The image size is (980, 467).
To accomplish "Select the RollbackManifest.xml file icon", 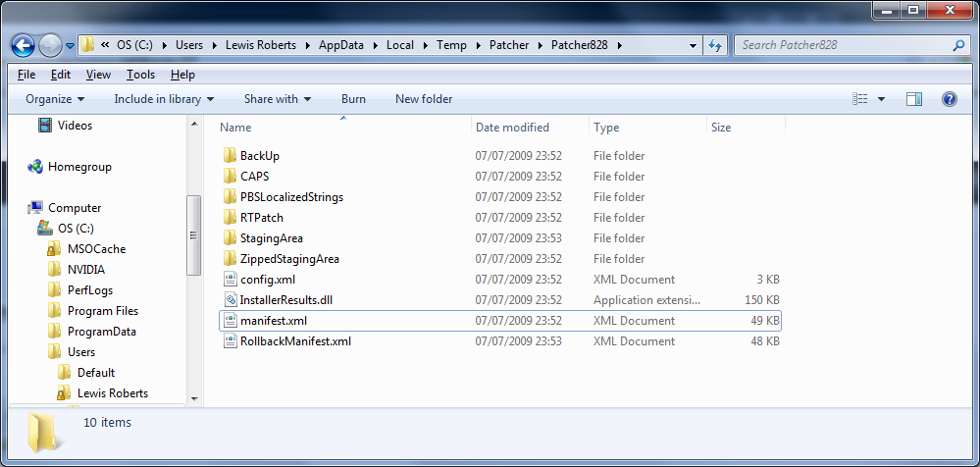I will coord(230,340).
